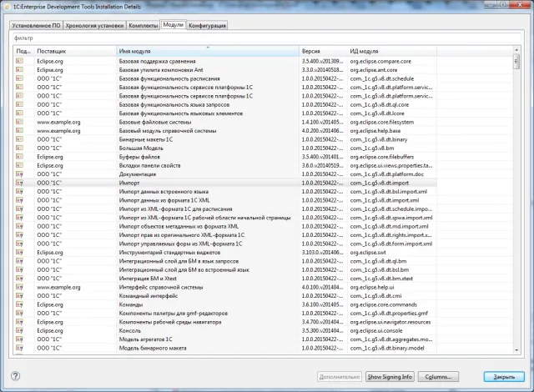Click the icon of com._1c.g5.v8.bm row
The height and width of the screenshot is (392, 534).
pyautogui.click(x=19, y=148)
